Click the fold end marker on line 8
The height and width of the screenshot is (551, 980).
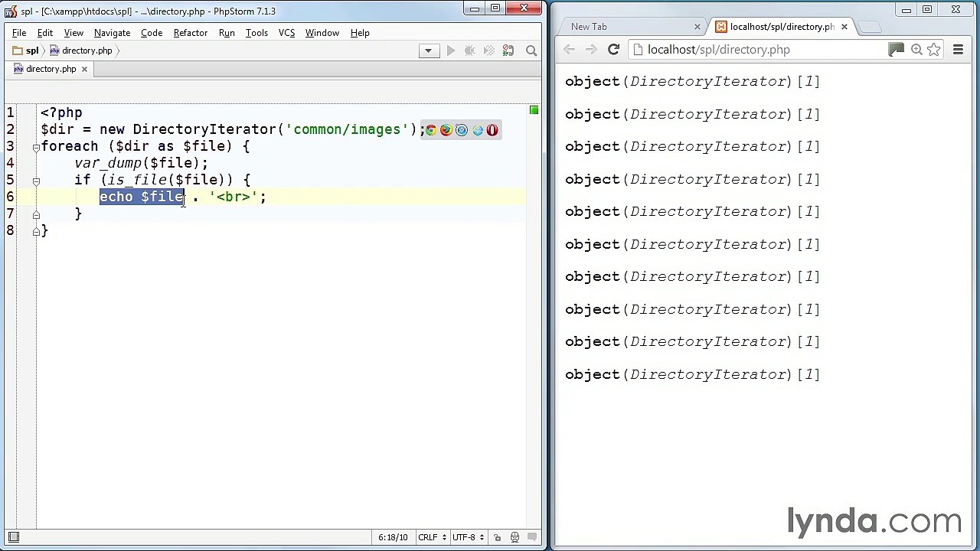tap(36, 231)
